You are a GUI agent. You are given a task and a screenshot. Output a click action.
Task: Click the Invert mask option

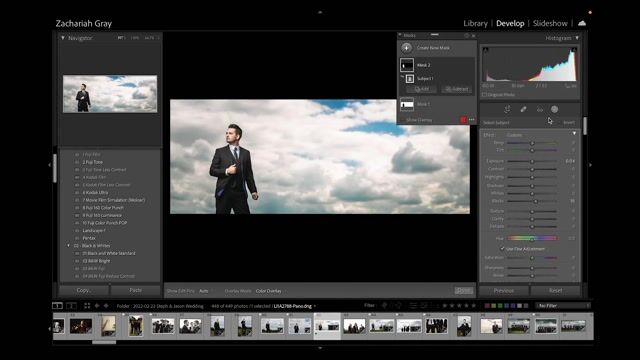[x=569, y=122]
